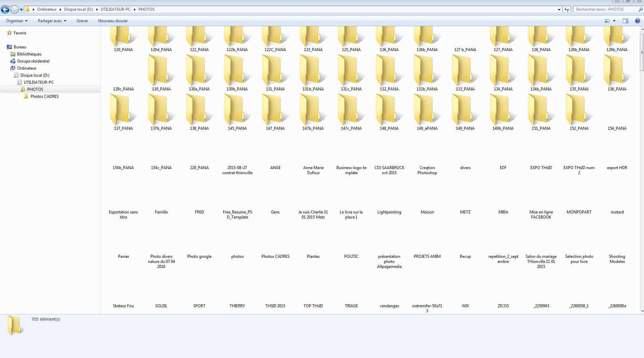Viewport: 644px width, 358px height.
Task: Select the PHOTOS folder in the navigation tree
Action: pyautogui.click(x=35, y=89)
